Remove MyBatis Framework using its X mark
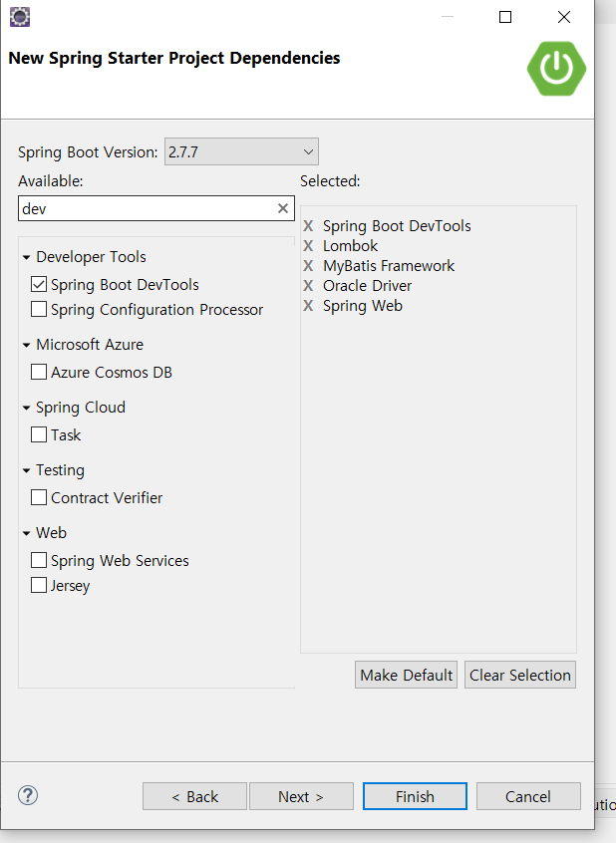Image resolution: width=616 pixels, height=843 pixels. (x=308, y=266)
